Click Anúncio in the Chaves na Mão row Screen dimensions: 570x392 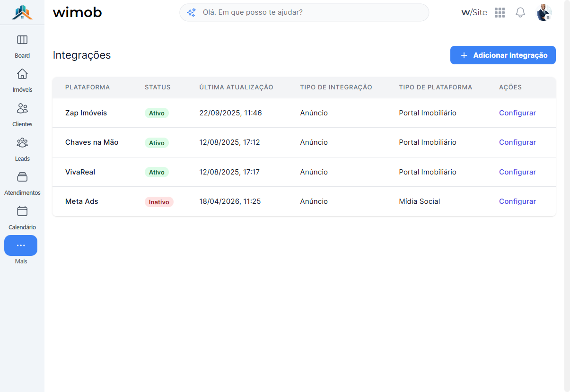click(x=314, y=142)
